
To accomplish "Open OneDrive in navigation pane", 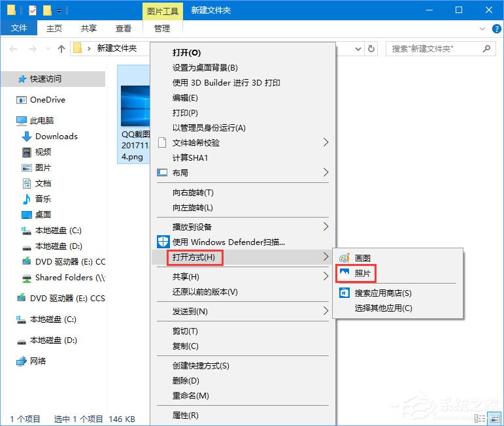I will pos(48,100).
